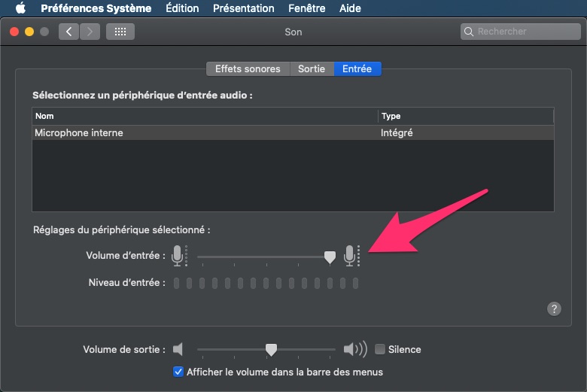Viewport: 587px width, 392px height.
Task: Go back with the left chevron button
Action: (68, 32)
